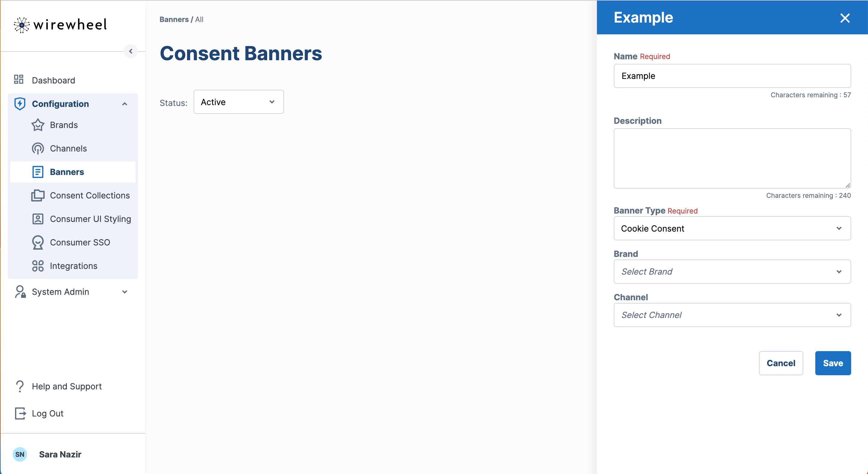Expand the System Admin menu
The height and width of the screenshot is (474, 868).
click(x=125, y=292)
